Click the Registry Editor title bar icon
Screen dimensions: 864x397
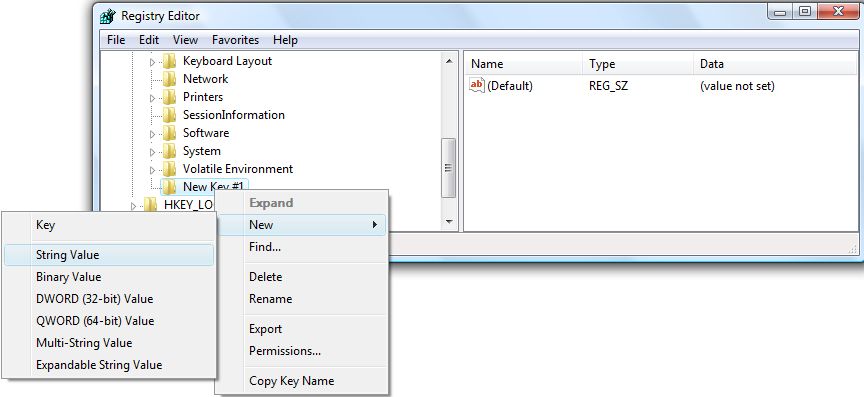108,16
